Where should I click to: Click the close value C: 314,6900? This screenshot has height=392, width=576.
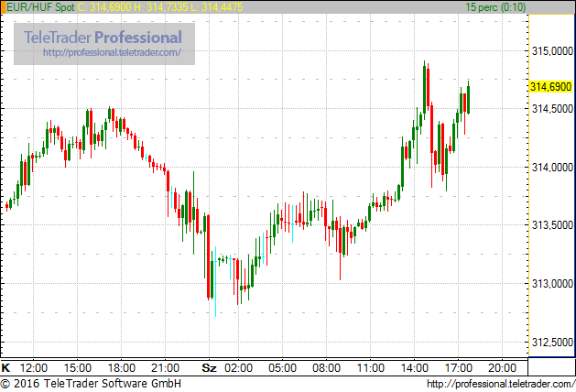(104, 7)
